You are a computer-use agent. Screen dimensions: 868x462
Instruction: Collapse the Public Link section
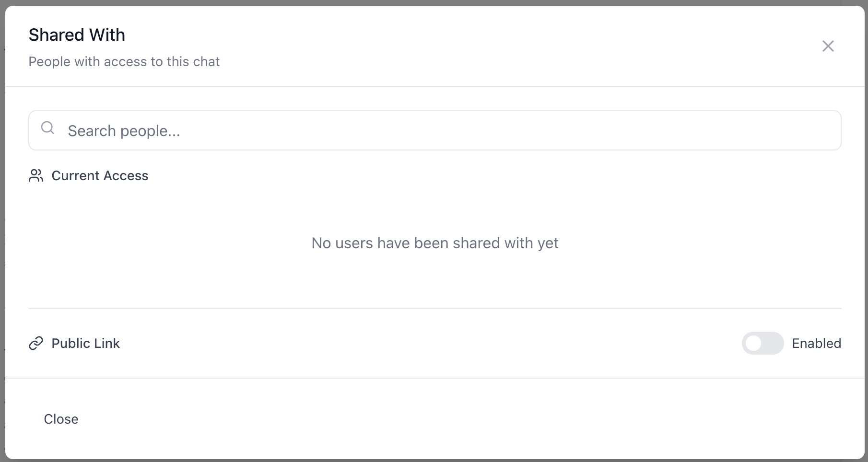pyautogui.click(x=85, y=343)
